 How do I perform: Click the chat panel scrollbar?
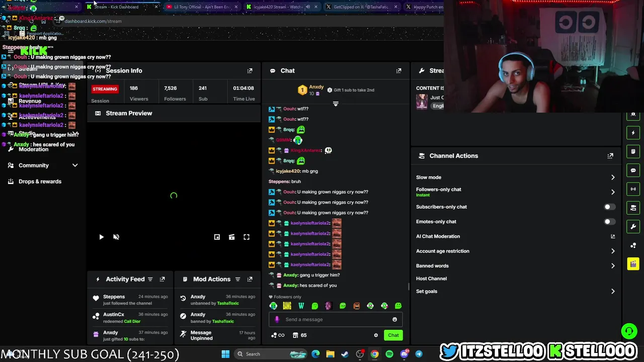(408, 287)
